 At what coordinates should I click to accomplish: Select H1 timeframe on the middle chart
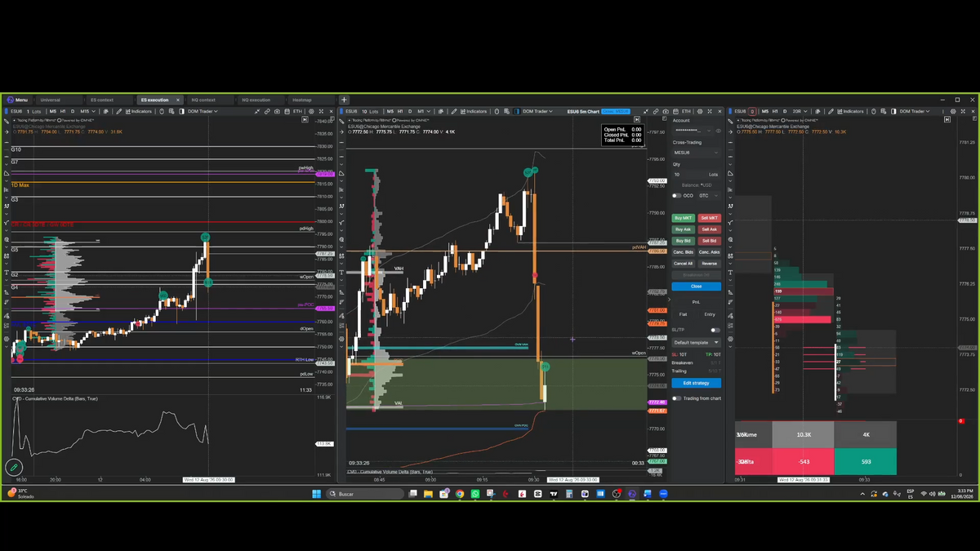[x=400, y=111]
